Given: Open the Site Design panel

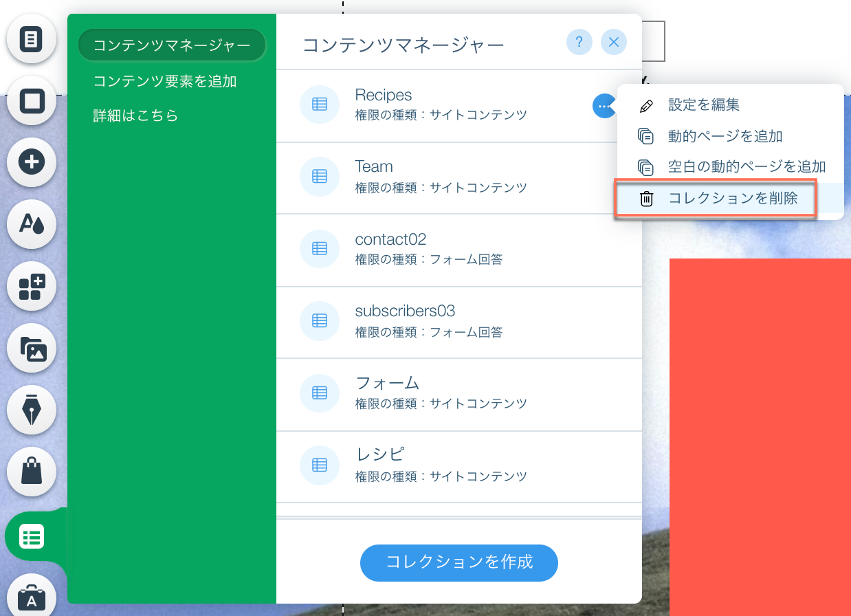Looking at the screenshot, I should click(x=32, y=225).
